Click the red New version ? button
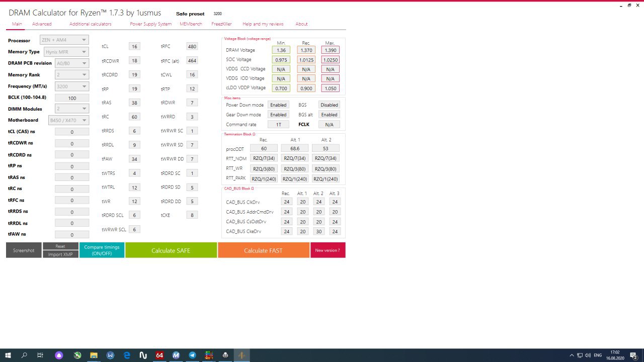Image resolution: width=644 pixels, height=362 pixels. point(328,250)
